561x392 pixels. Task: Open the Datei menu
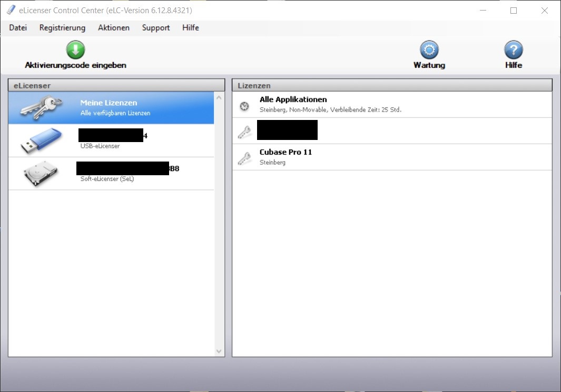(x=18, y=27)
